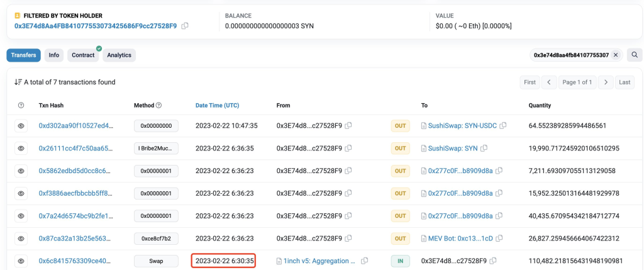Copy From address in 10:47:35 row
This screenshot has width=644, height=270.
click(x=348, y=126)
